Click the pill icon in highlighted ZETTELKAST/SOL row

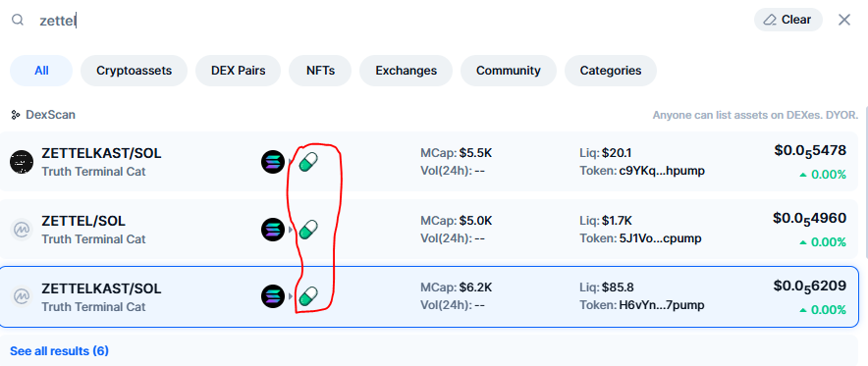(308, 296)
